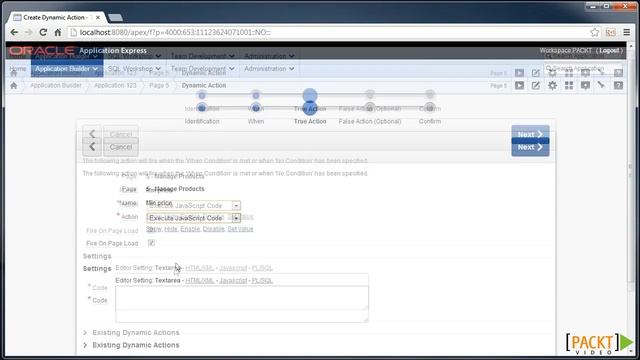
Task: Go to Page 5 breadcrumb
Action: (159, 85)
